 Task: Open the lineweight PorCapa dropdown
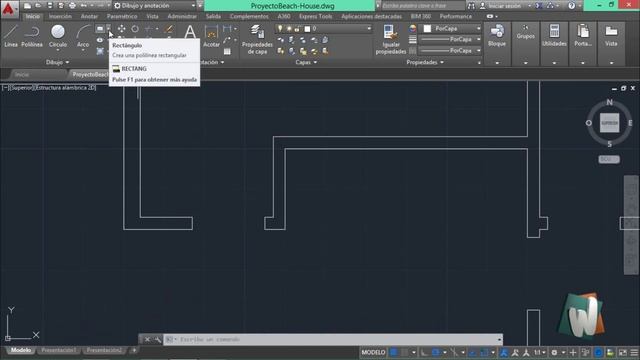pos(451,40)
